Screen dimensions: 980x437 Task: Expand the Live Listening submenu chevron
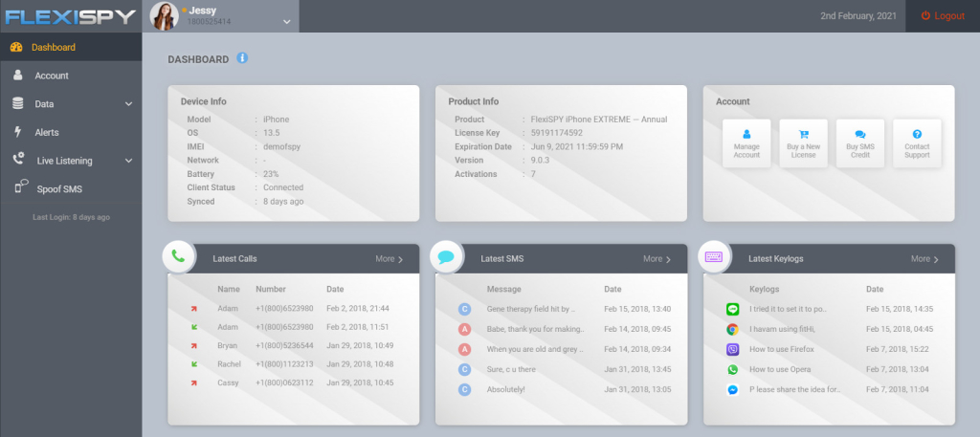pos(129,161)
